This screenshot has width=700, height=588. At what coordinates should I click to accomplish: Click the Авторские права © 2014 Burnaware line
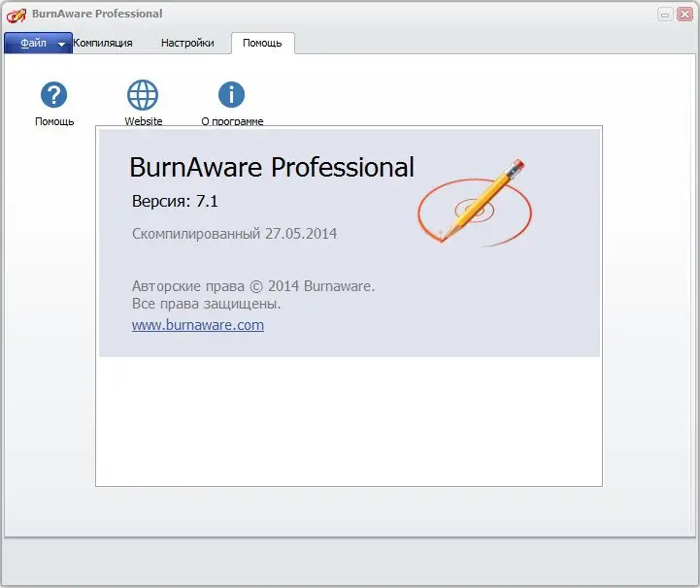click(253, 286)
